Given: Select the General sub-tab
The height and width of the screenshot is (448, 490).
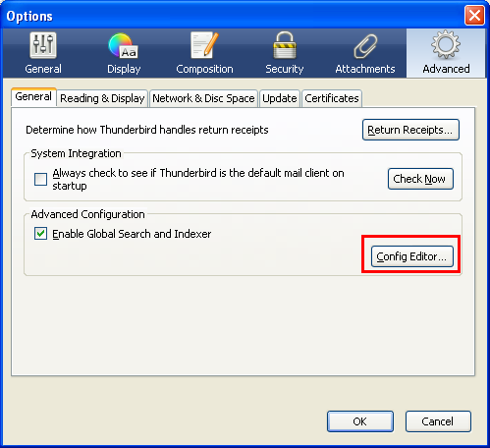Looking at the screenshot, I should (33, 97).
